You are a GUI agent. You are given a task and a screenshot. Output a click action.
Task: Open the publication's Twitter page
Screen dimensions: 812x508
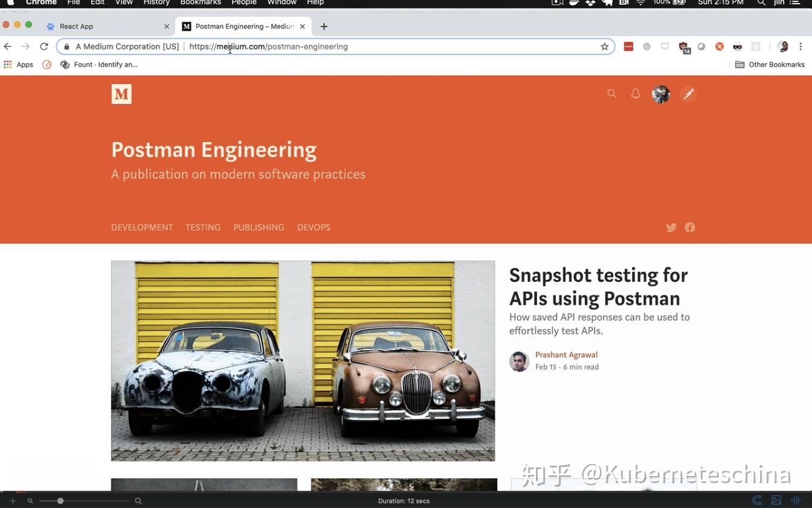click(671, 227)
